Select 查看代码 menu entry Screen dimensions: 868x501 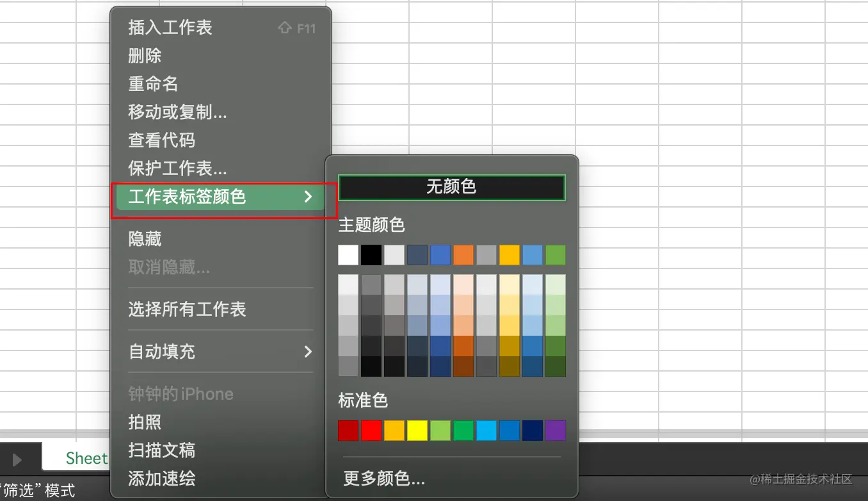221,140
